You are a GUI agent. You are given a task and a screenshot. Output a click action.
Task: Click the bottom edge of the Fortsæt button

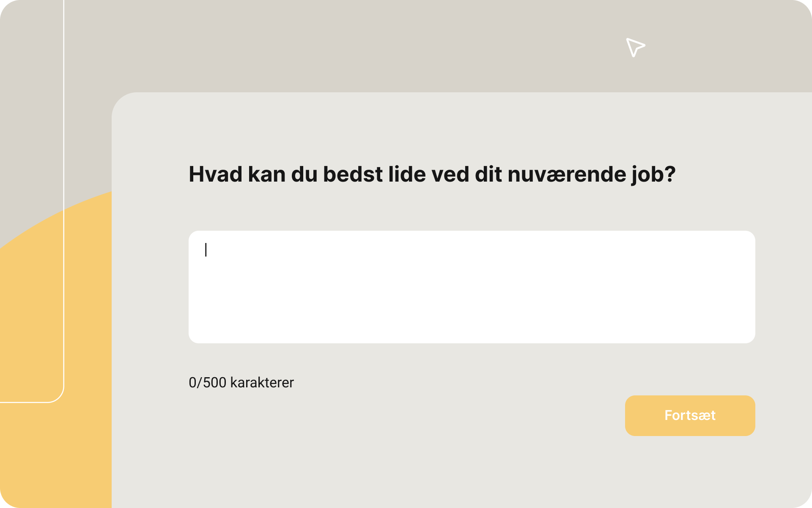689,434
